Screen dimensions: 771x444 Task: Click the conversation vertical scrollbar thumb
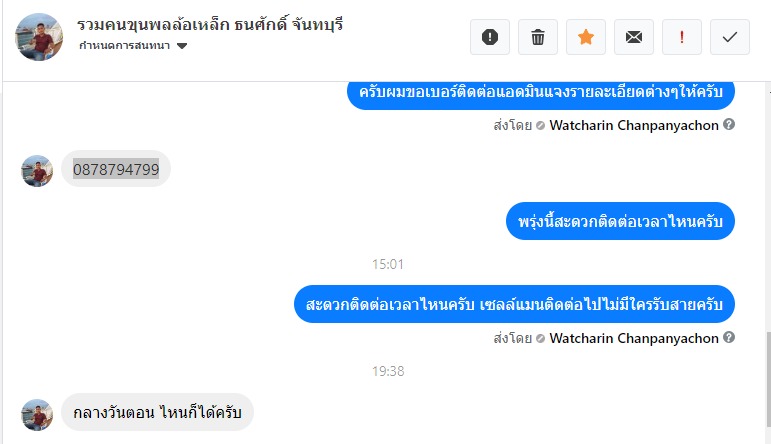tap(768, 379)
